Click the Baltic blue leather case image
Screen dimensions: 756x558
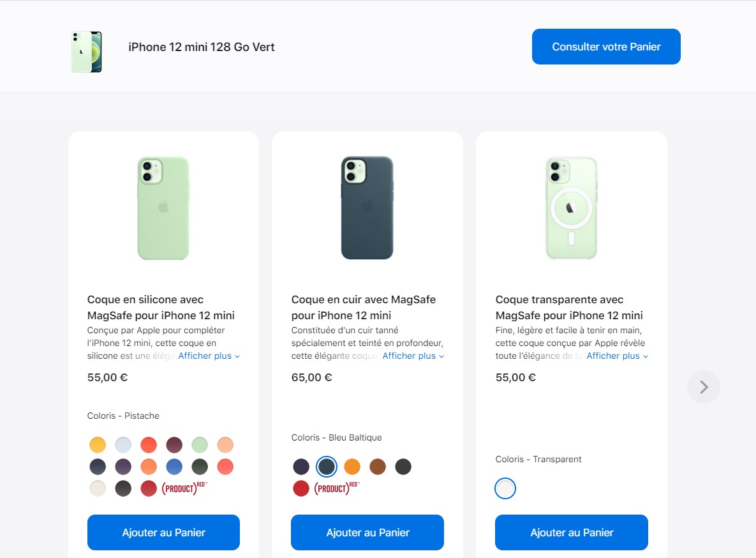point(367,208)
